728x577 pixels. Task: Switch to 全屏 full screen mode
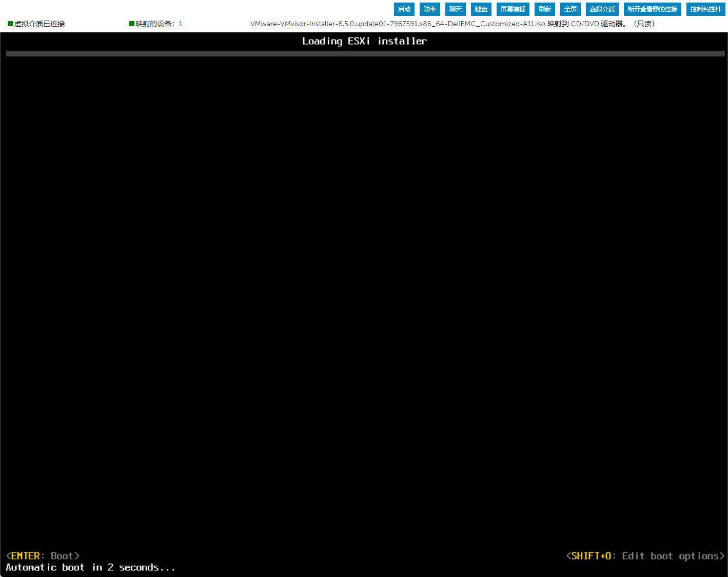[x=570, y=9]
